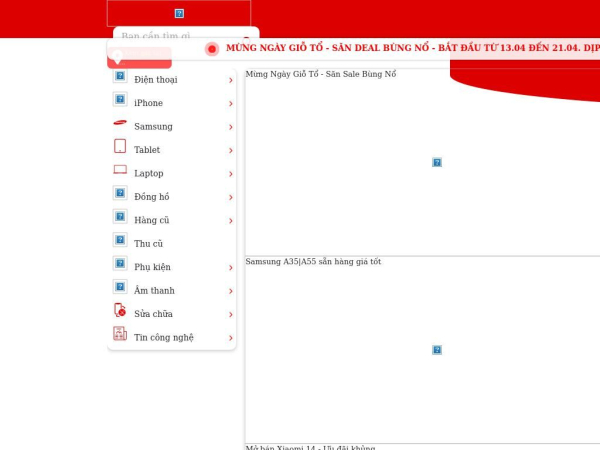Click the Âm thanh category icon
The image size is (600, 450).
[x=120, y=287]
